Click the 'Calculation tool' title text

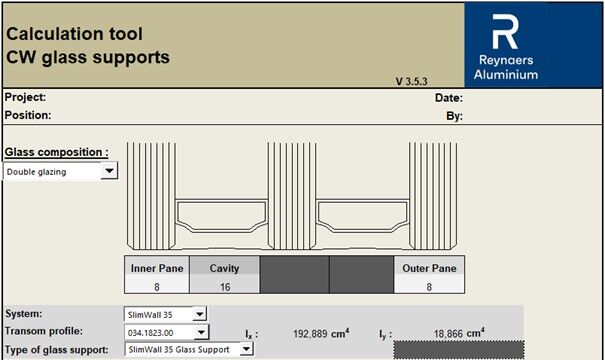(x=74, y=34)
